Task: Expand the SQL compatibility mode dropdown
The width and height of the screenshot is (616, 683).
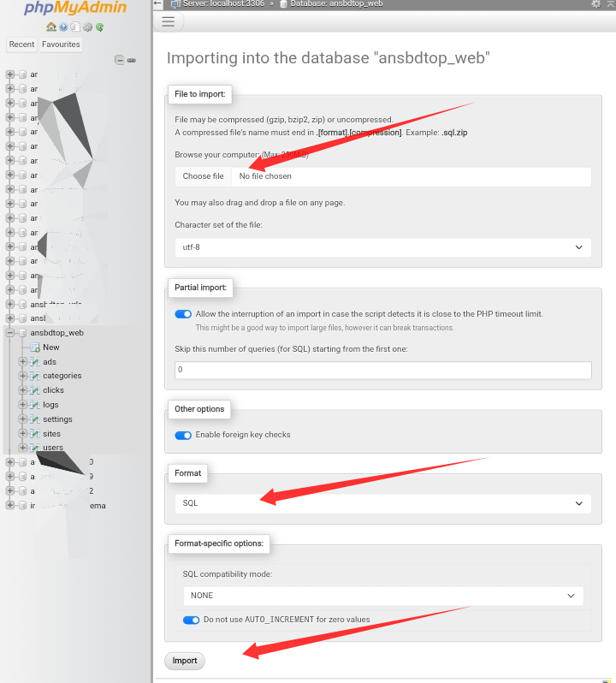Action: [x=382, y=596]
